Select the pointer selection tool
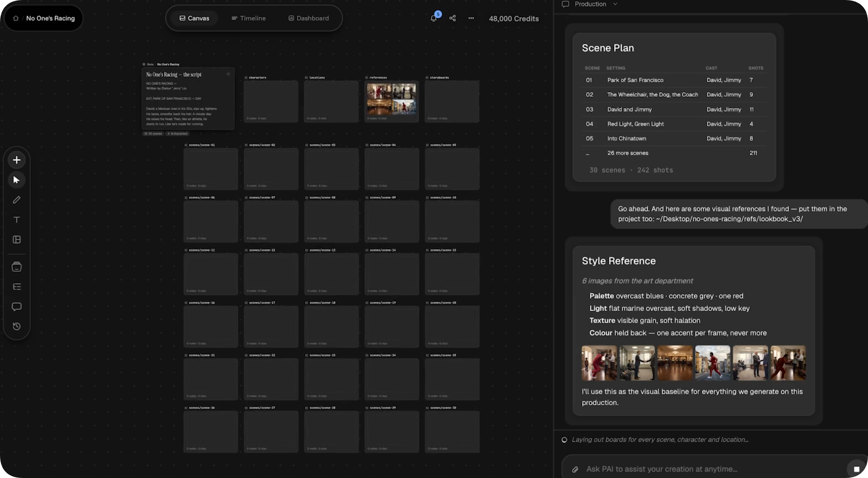The width and height of the screenshot is (868, 478). pos(16,180)
